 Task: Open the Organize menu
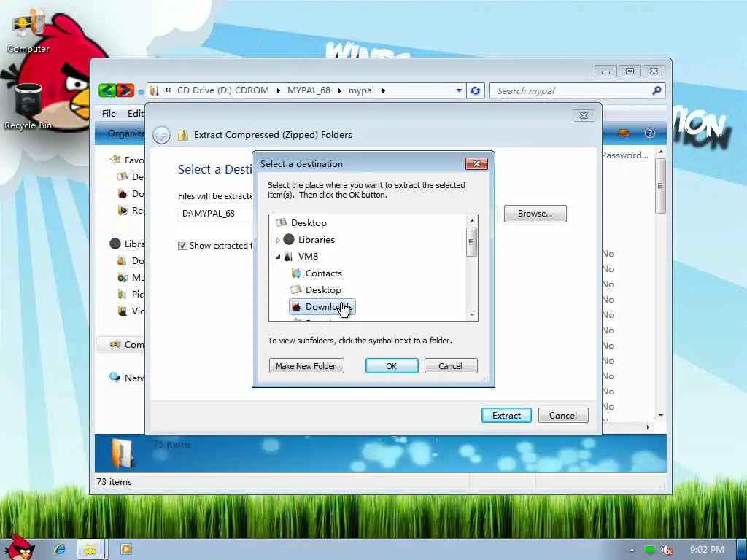[125, 133]
